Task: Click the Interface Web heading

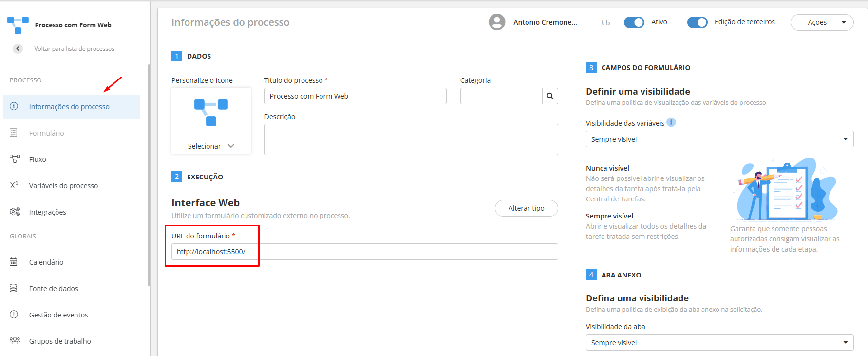Action: (x=206, y=203)
